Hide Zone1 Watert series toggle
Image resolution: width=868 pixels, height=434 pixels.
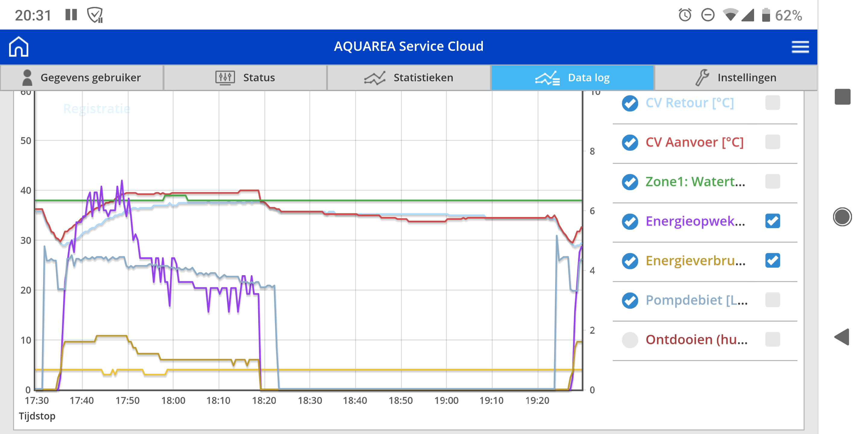tap(630, 182)
